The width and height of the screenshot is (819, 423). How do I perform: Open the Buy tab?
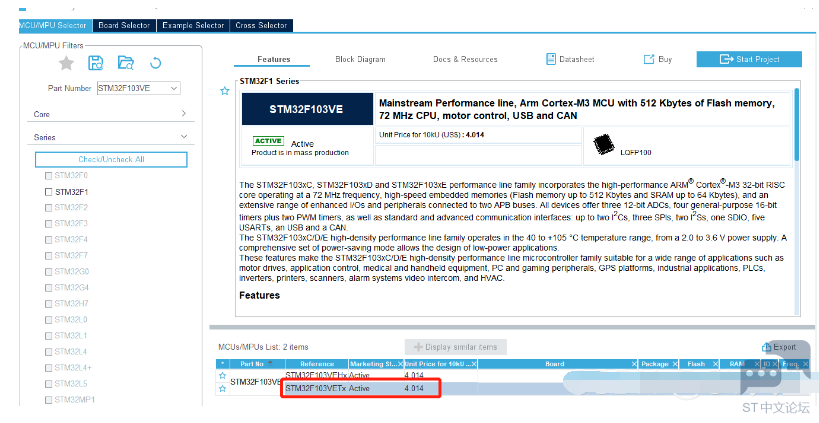[x=658, y=60]
